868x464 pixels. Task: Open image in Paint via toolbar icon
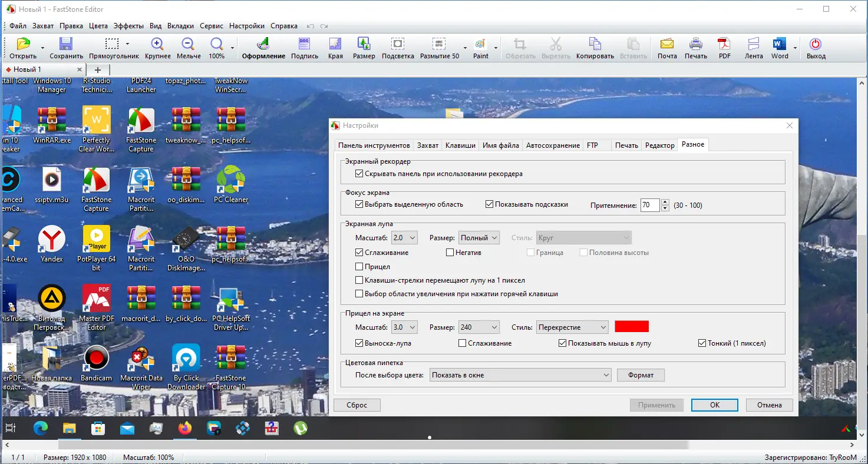480,44
